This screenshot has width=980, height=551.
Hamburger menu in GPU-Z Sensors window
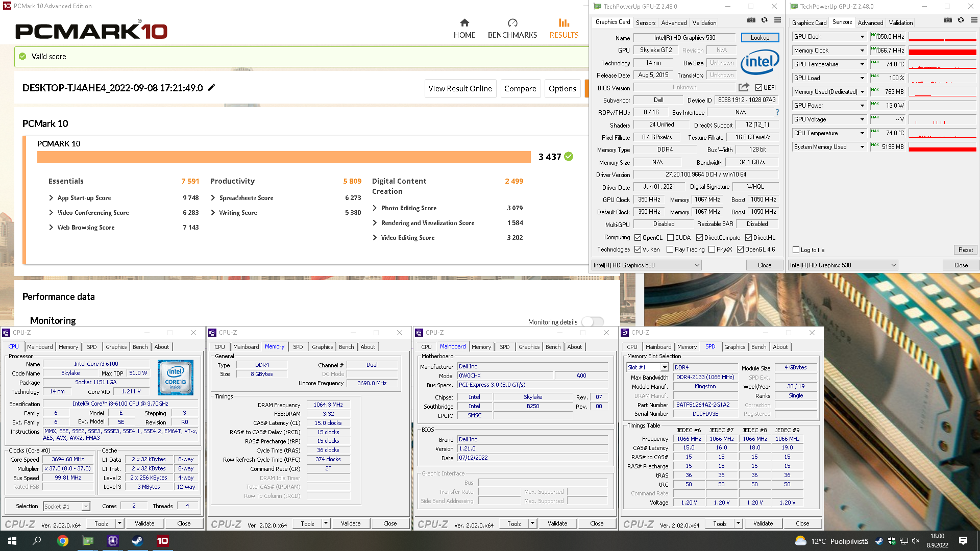click(x=974, y=20)
